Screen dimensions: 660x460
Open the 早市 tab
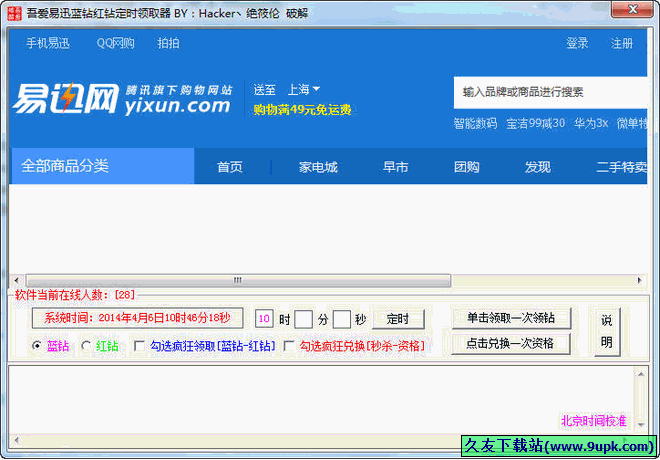pos(395,167)
